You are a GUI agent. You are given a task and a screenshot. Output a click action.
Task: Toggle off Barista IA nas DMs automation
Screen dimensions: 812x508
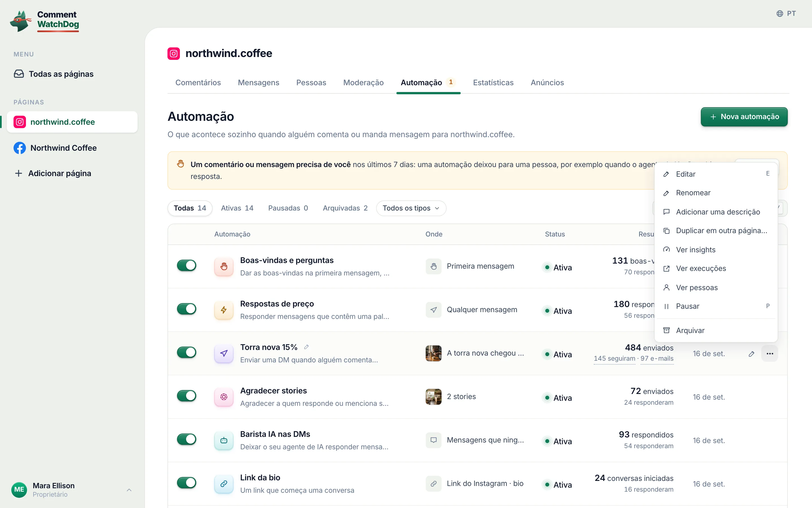(x=187, y=439)
